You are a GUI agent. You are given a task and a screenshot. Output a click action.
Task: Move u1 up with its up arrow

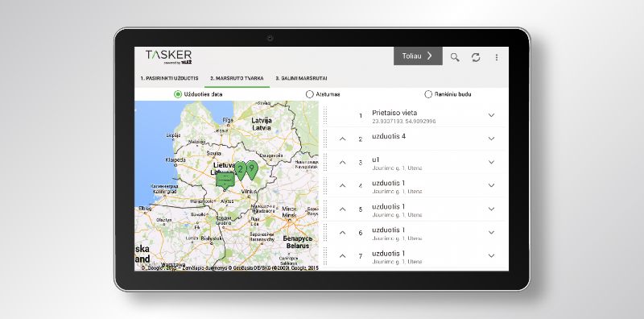click(343, 163)
